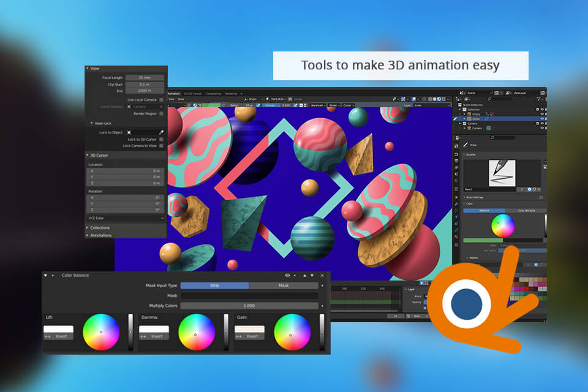The height and width of the screenshot is (392, 588).
Task: Enable Lock Camera to View checkbox
Action: (161, 146)
